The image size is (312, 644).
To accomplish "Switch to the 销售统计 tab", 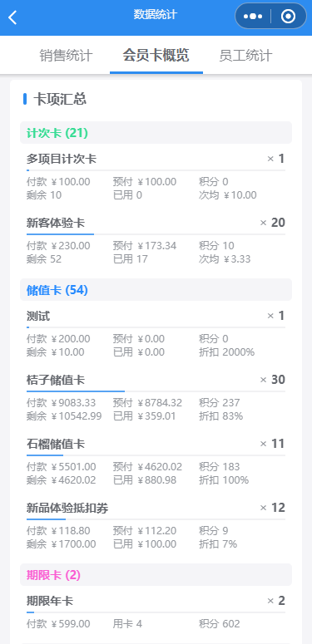I will tap(66, 56).
